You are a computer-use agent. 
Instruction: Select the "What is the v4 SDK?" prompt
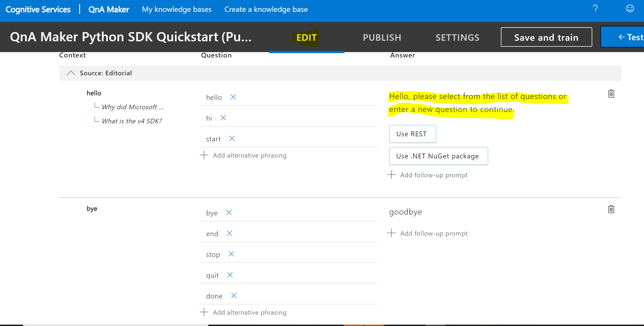[x=132, y=121]
